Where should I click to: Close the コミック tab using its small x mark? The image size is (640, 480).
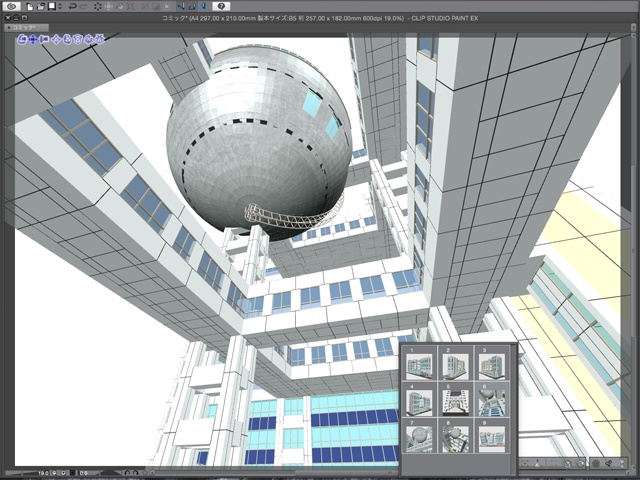click(x=9, y=28)
